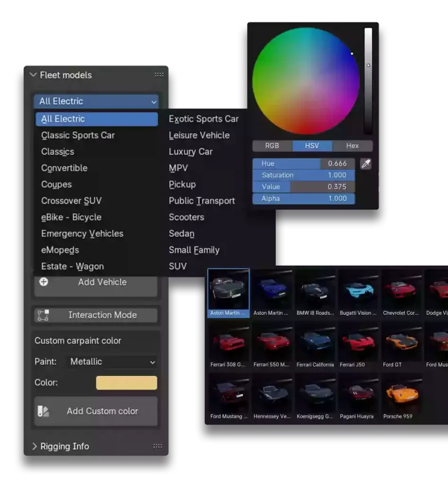Choose Classic Sports Car category
The image size is (448, 484).
pyautogui.click(x=78, y=135)
